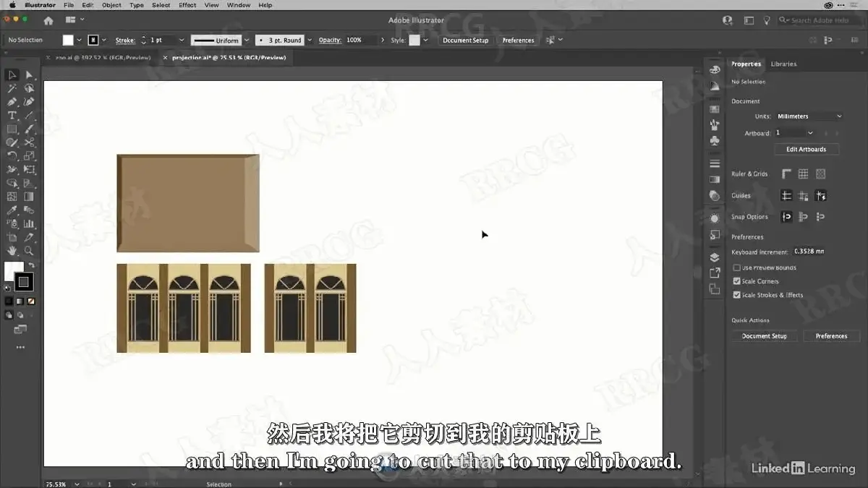Open Layers panel in right dock
The height and width of the screenshot is (488, 868).
click(x=715, y=257)
